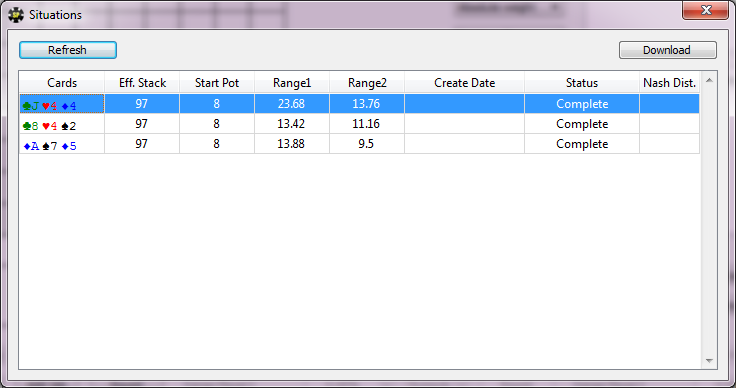Select the A 7 5 cards row

pyautogui.click(x=359, y=144)
